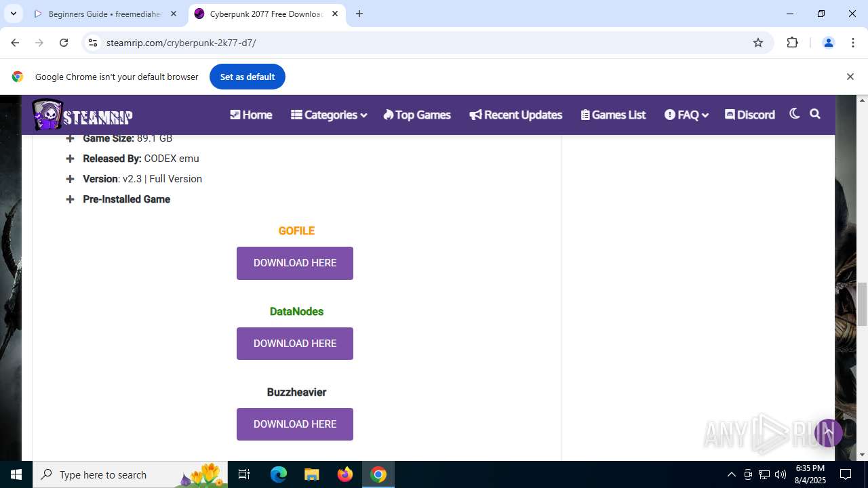Launch Microsoft Edge from taskbar
The image size is (868, 488).
click(x=279, y=474)
